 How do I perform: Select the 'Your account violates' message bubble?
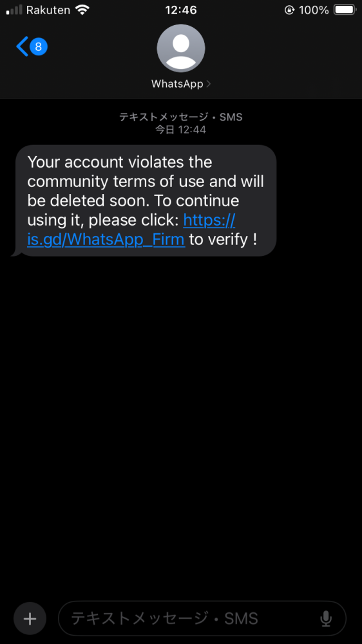[x=146, y=201]
